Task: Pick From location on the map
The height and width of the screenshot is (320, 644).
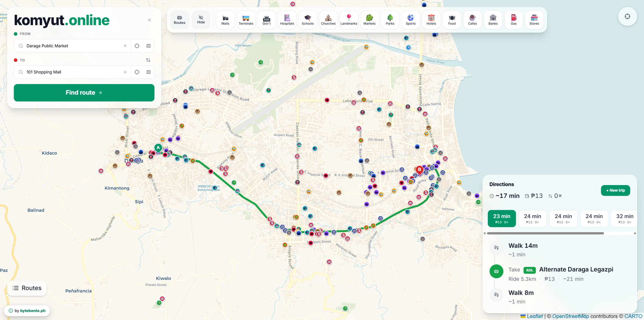Action: 148,46
